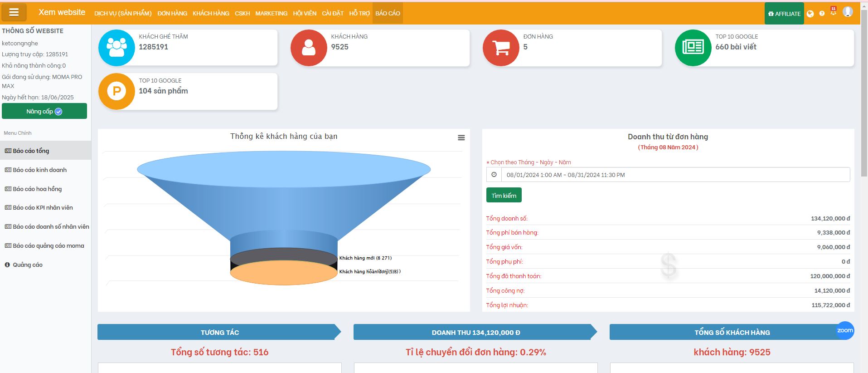Viewport: 868px width, 373px height.
Task: Click the date range input field
Action: point(675,175)
